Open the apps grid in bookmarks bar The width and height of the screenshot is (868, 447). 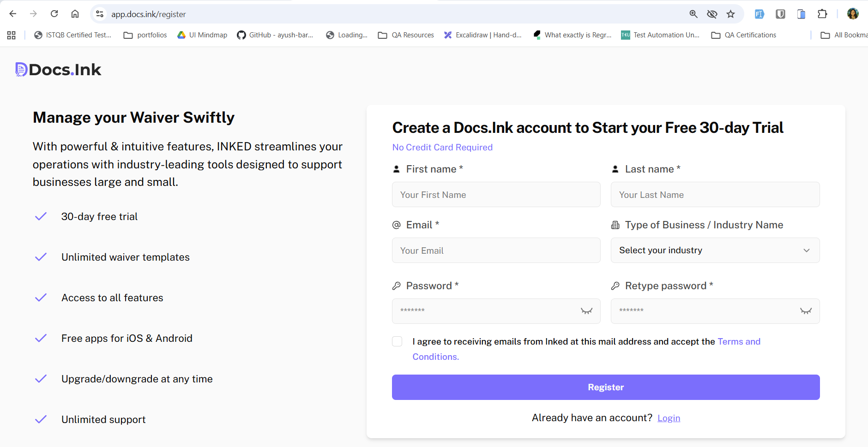point(12,35)
